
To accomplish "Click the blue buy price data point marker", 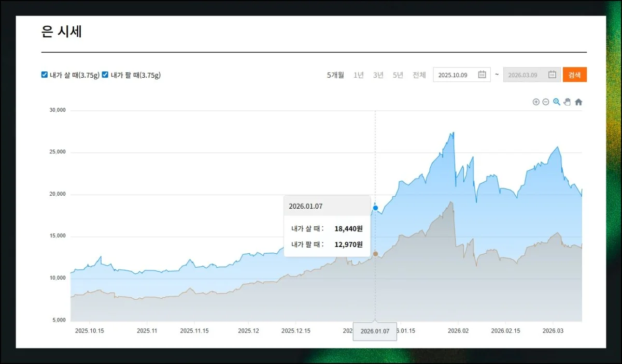I will point(375,208).
